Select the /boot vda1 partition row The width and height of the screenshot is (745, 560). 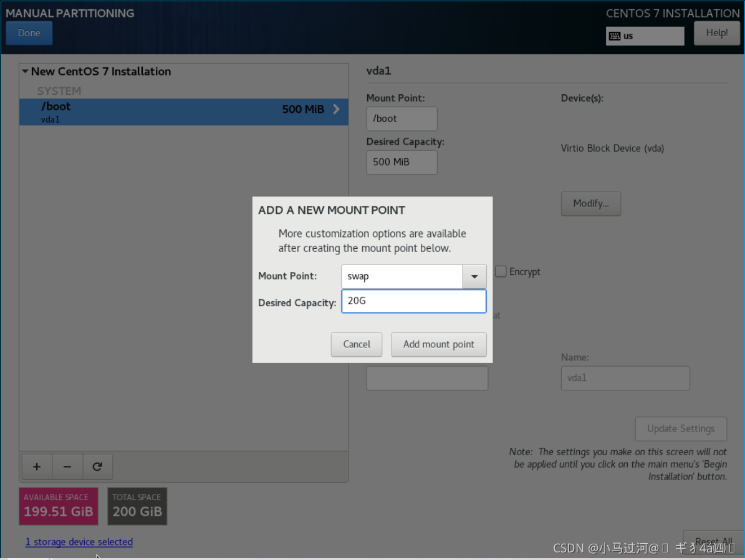point(183,112)
